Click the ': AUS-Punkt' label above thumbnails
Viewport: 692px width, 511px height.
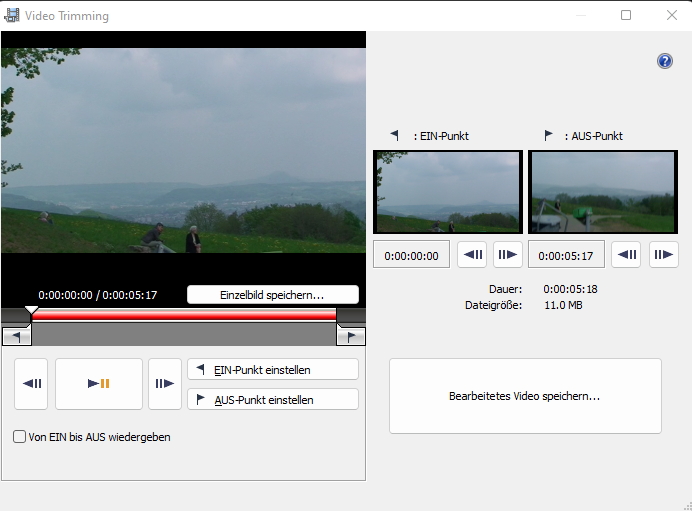594,136
